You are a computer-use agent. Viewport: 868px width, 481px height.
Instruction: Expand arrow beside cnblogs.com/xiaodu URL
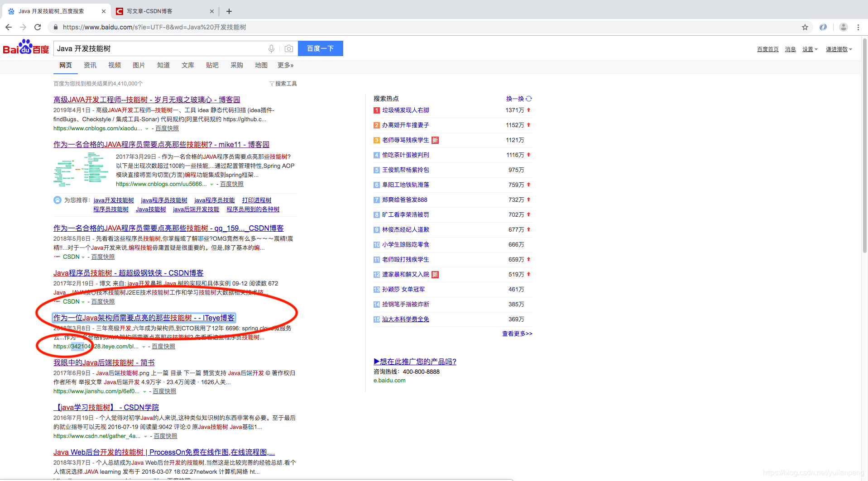coord(147,129)
